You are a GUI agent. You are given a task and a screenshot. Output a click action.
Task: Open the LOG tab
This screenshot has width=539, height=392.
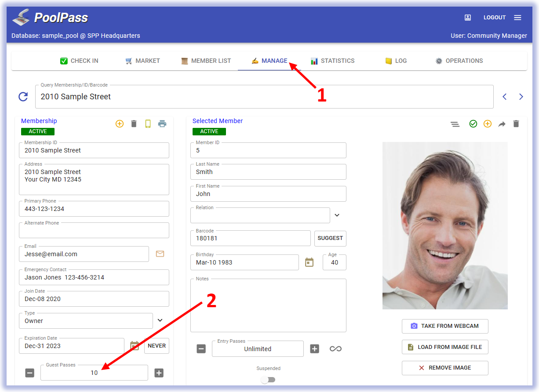(396, 61)
